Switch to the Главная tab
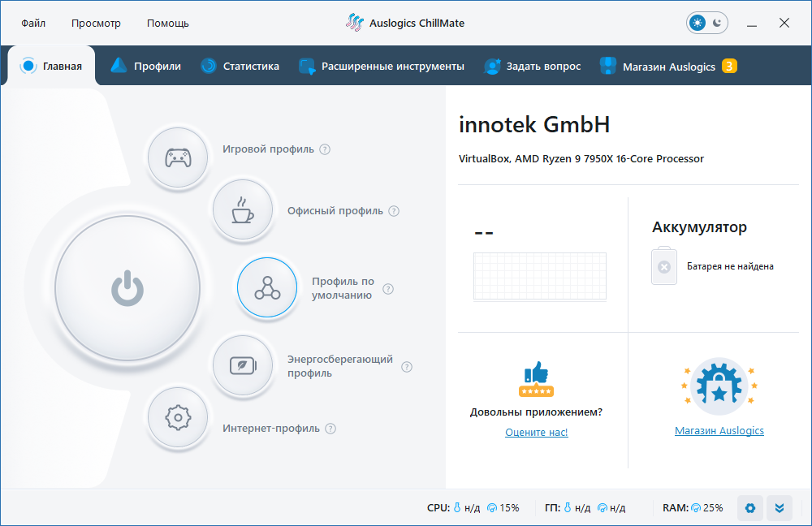Screen dimensions: 812x526 51,66
